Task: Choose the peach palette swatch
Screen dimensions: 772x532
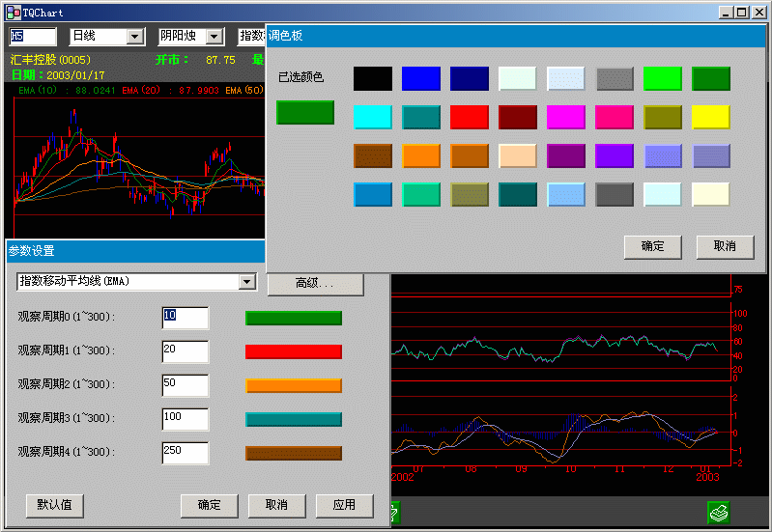Action: (518, 156)
